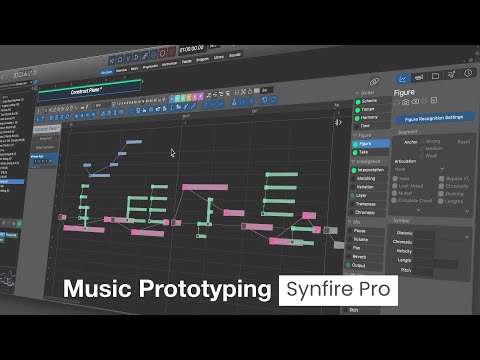Enable the Look Ahead checkbox
The height and width of the screenshot is (360, 480).
[x=395, y=186]
